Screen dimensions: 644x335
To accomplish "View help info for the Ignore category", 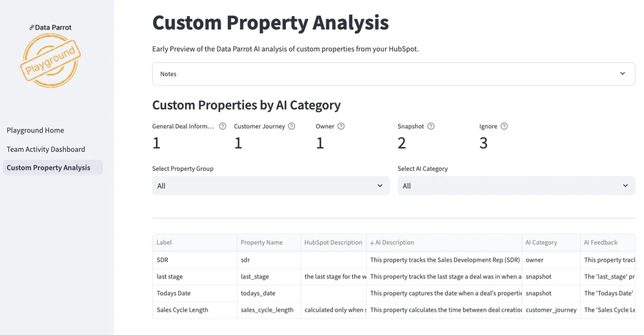I will [x=504, y=126].
